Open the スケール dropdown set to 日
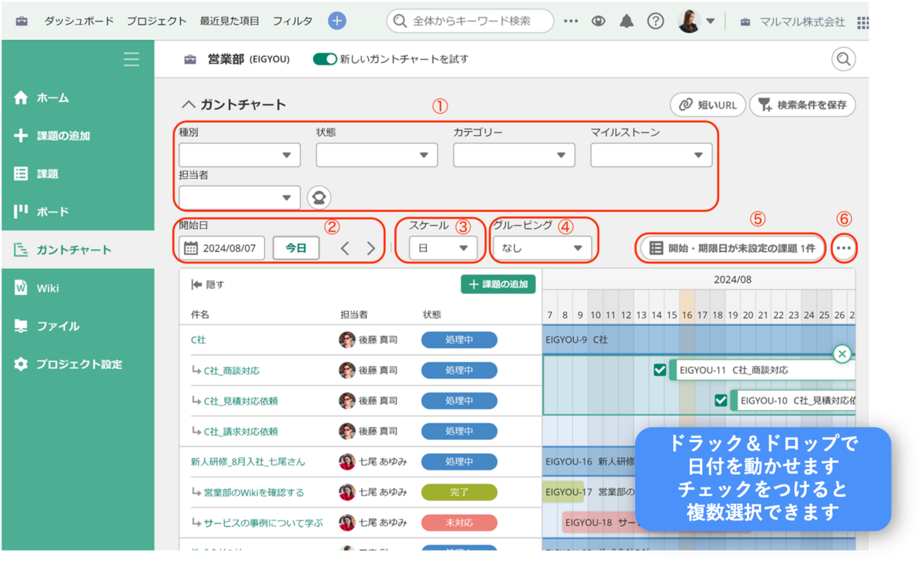The width and height of the screenshot is (924, 570). click(443, 248)
